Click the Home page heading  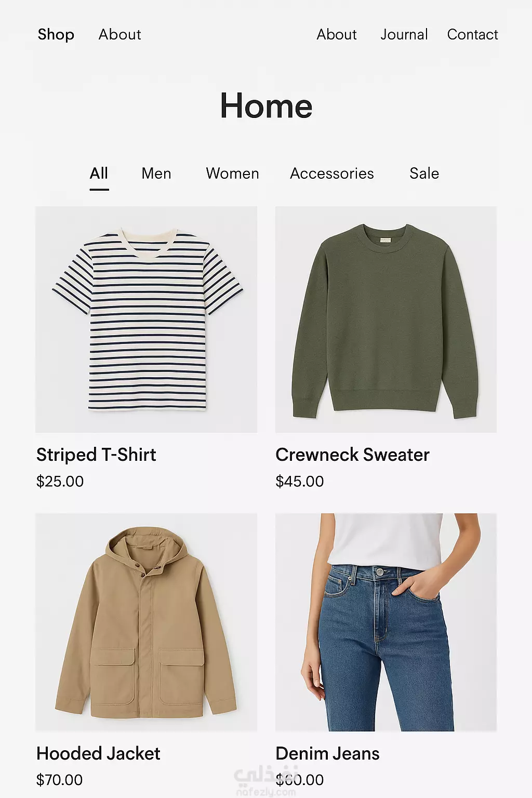pyautogui.click(x=266, y=105)
